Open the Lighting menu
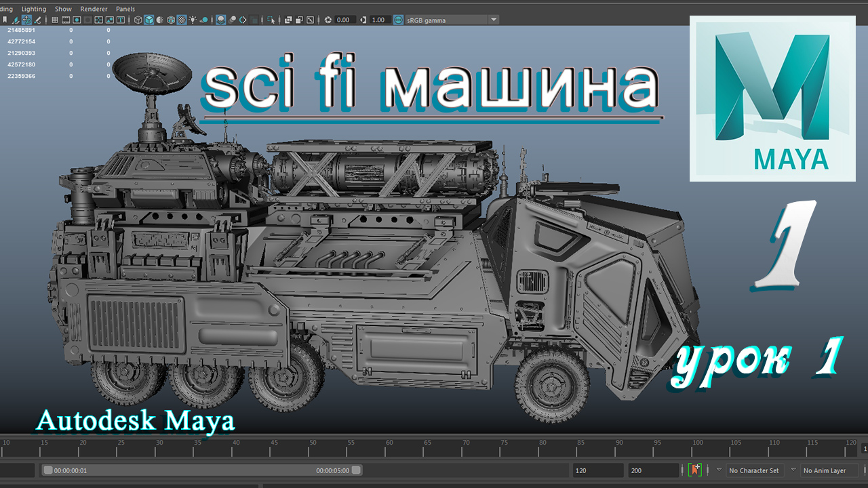Screen dimensions: 868x488 (34, 9)
